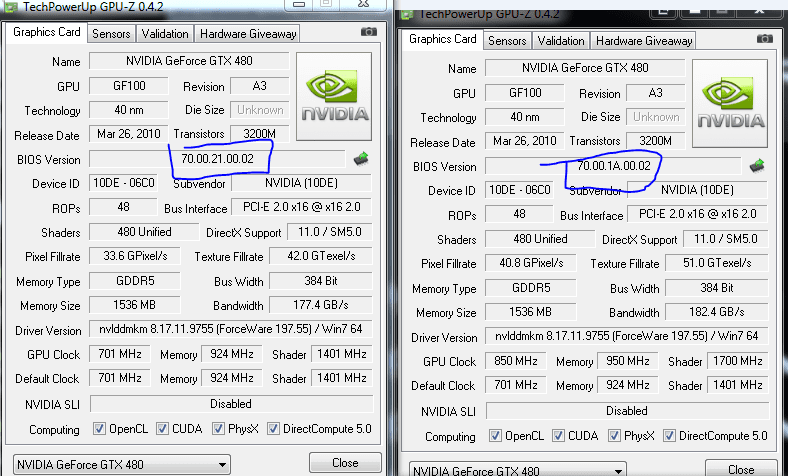Screen dimensions: 788x476
Task: Toggle CUDA checkbox in left window
Action: (x=162, y=429)
